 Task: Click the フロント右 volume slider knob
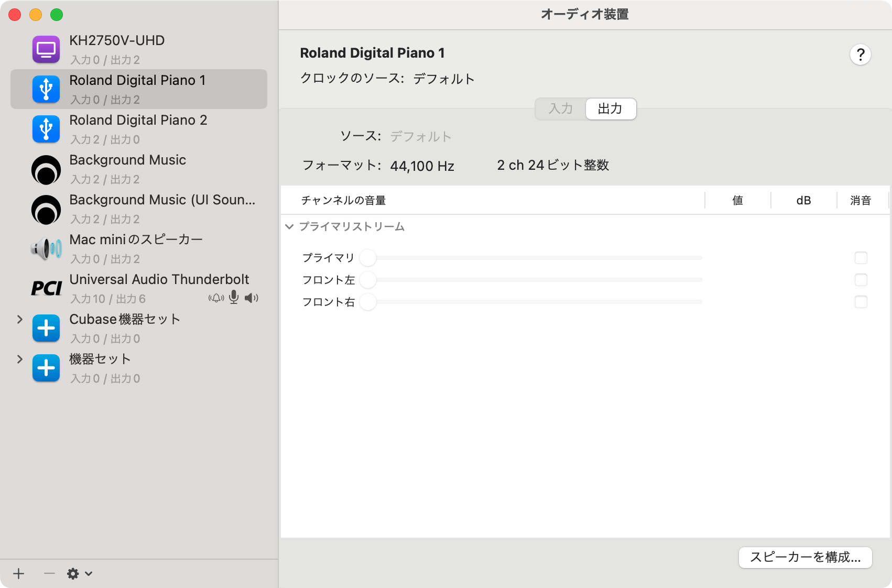(368, 302)
